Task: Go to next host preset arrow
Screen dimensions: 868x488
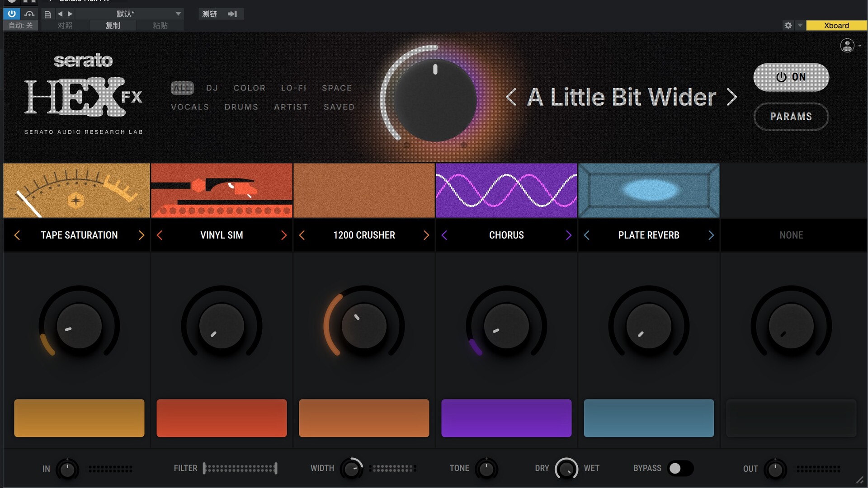Action: pyautogui.click(x=70, y=14)
